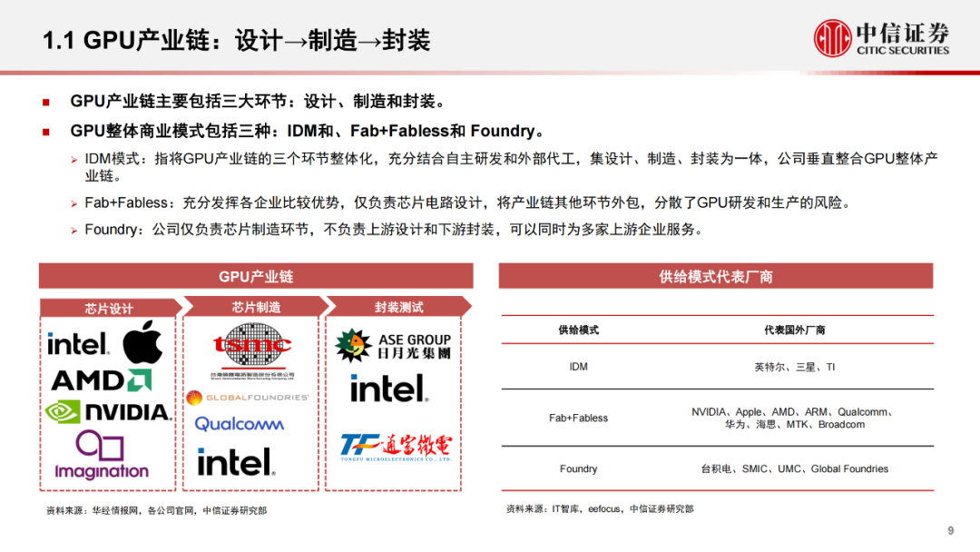Click the GlobalFoundries logo
The height and width of the screenshot is (552, 980).
(x=248, y=397)
